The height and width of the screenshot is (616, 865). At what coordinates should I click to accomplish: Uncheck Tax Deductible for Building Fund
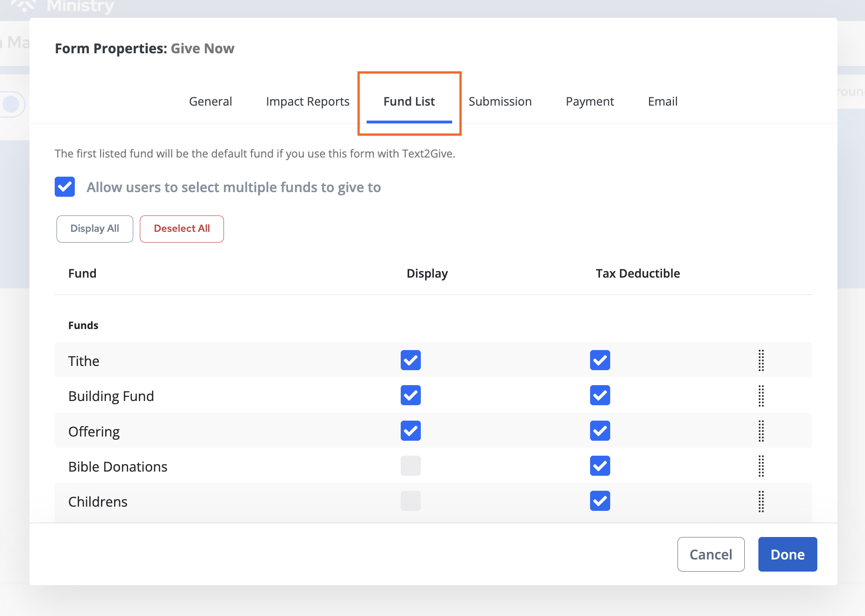(600, 395)
